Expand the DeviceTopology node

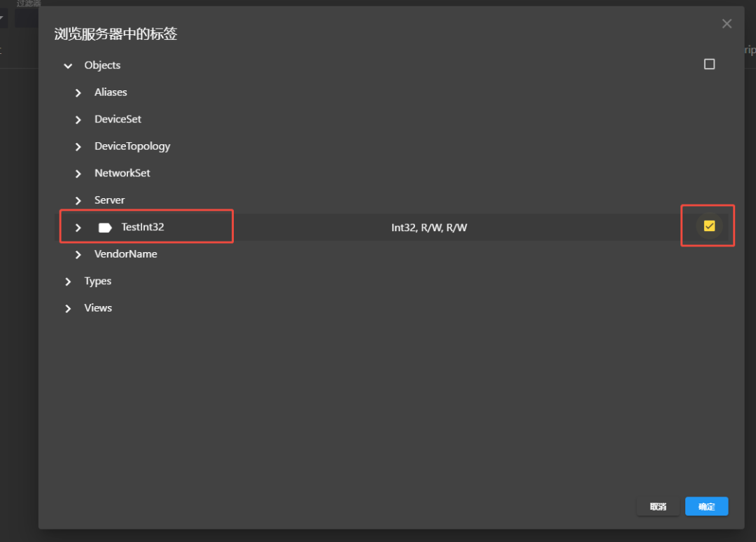point(78,146)
